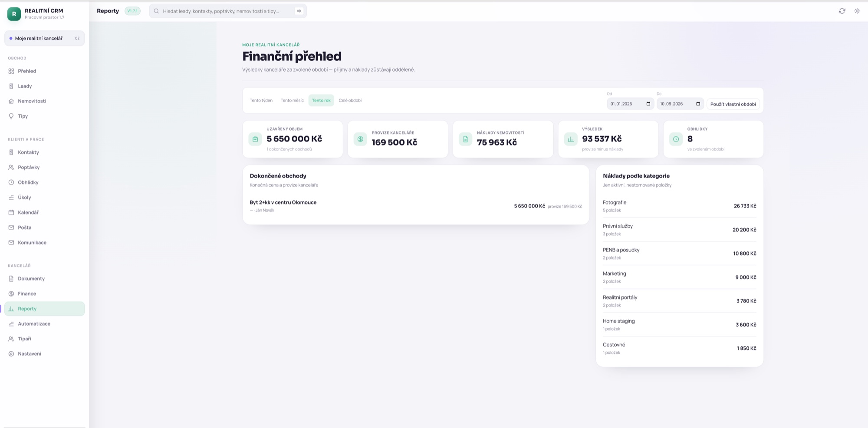Open deal Byt 2+kk v centru Olomouce
868x428 pixels.
[416, 206]
